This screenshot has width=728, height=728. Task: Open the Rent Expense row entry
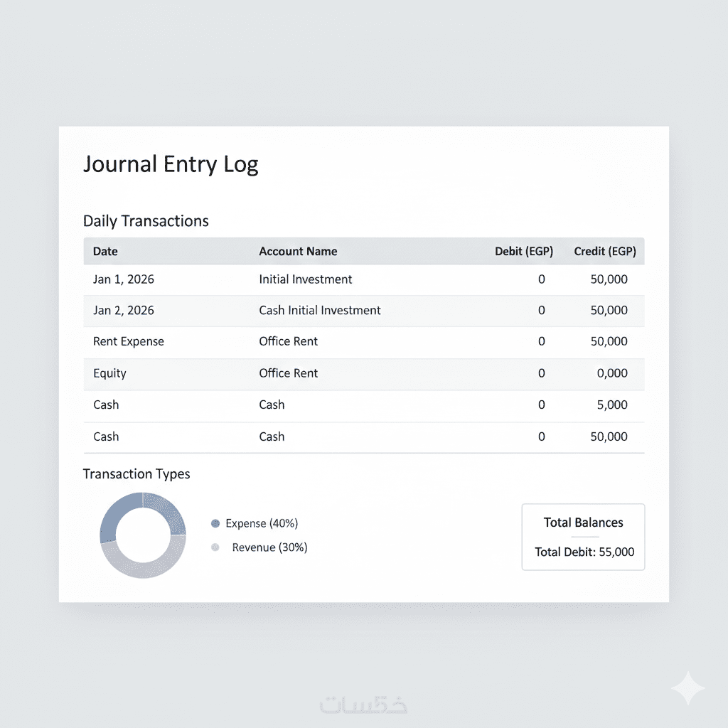click(129, 342)
